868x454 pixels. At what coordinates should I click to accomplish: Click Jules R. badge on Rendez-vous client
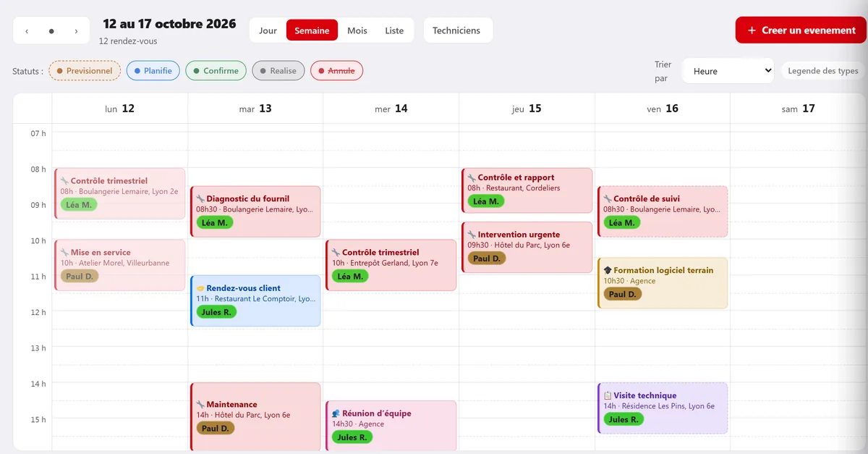pos(216,312)
